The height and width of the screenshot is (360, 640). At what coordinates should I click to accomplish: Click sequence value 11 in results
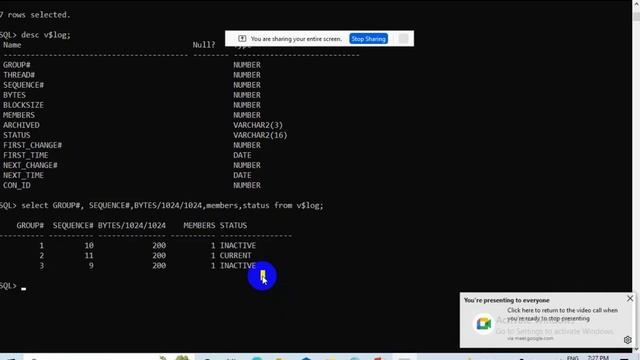(89, 256)
